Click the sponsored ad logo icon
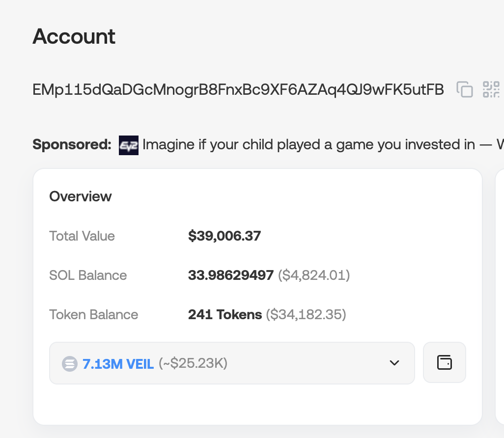 129,145
